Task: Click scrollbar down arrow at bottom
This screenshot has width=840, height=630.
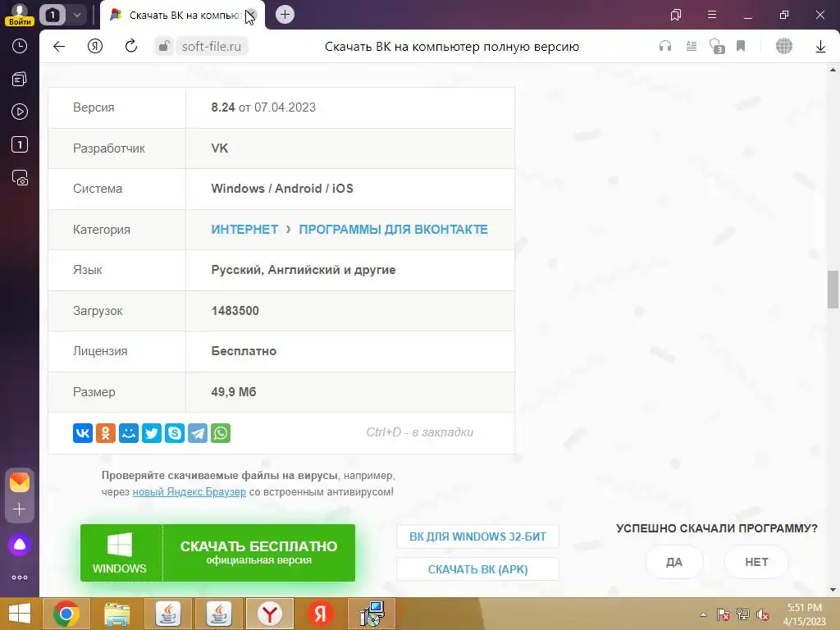Action: coord(833,590)
